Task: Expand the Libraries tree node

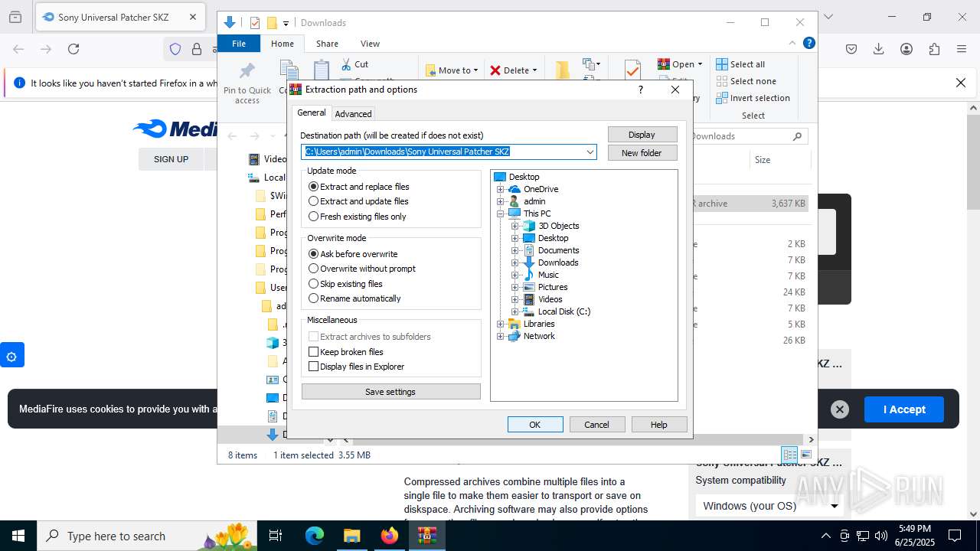Action: point(501,324)
